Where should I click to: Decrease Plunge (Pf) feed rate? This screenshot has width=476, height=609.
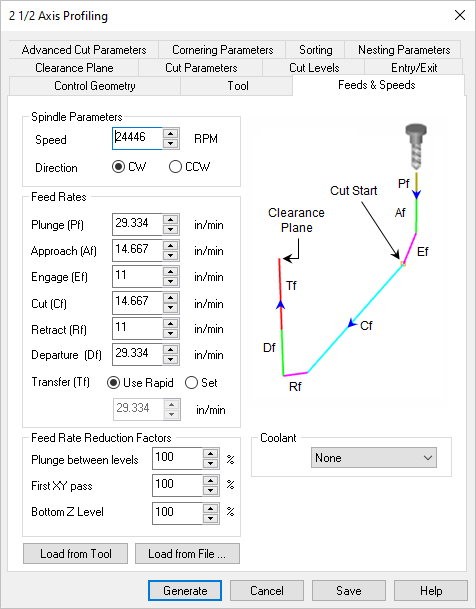point(170,230)
